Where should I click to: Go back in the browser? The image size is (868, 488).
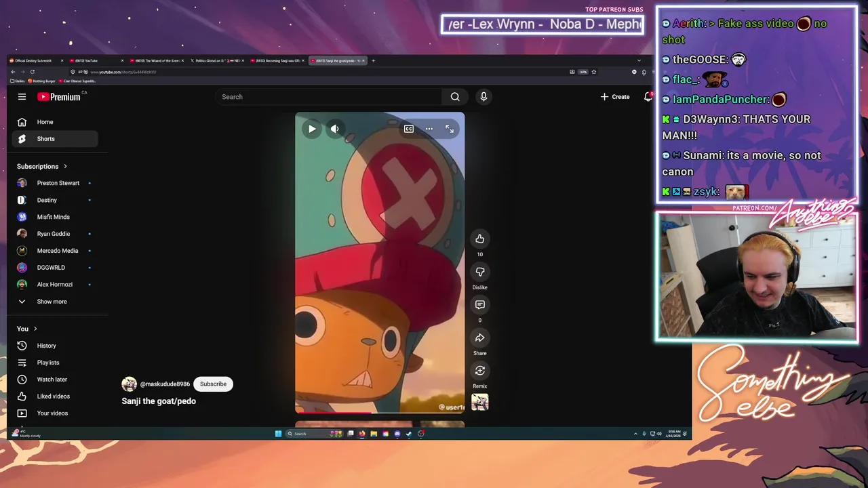pyautogui.click(x=13, y=72)
